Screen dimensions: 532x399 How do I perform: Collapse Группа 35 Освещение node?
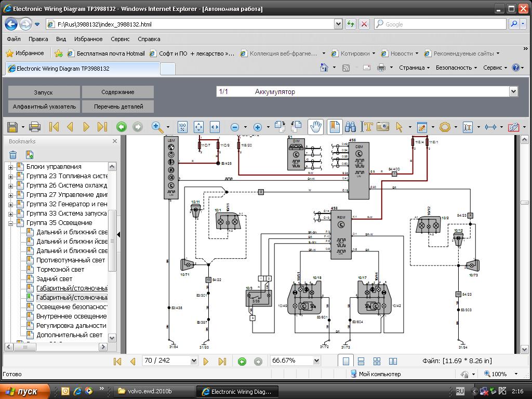10,223
